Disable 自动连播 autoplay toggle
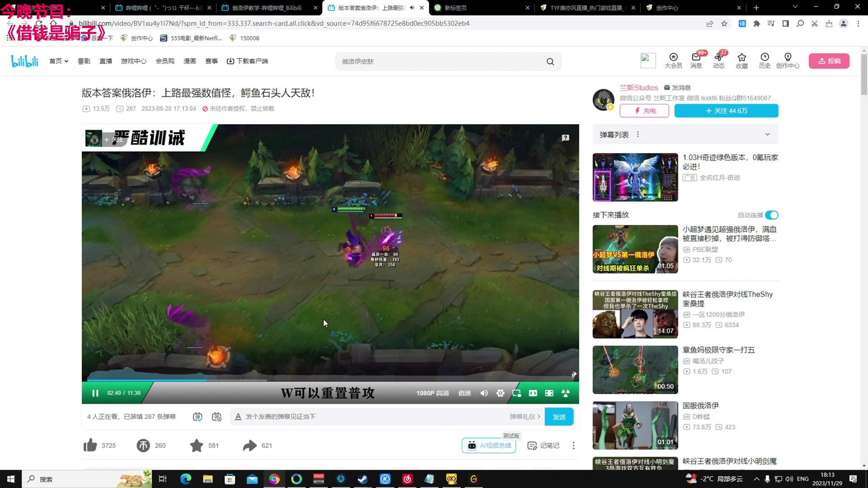Image resolution: width=868 pixels, height=488 pixels. [x=772, y=215]
